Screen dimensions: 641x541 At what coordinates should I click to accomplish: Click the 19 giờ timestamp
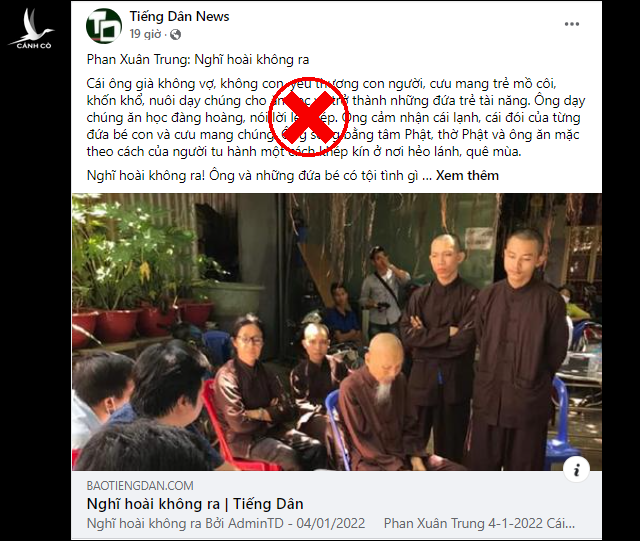[x=145, y=34]
